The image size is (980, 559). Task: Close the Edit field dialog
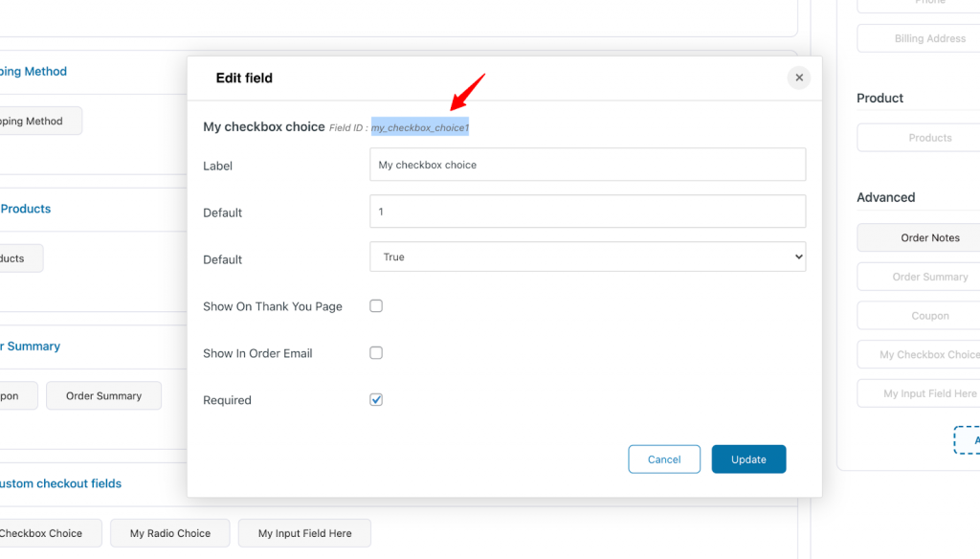(799, 78)
